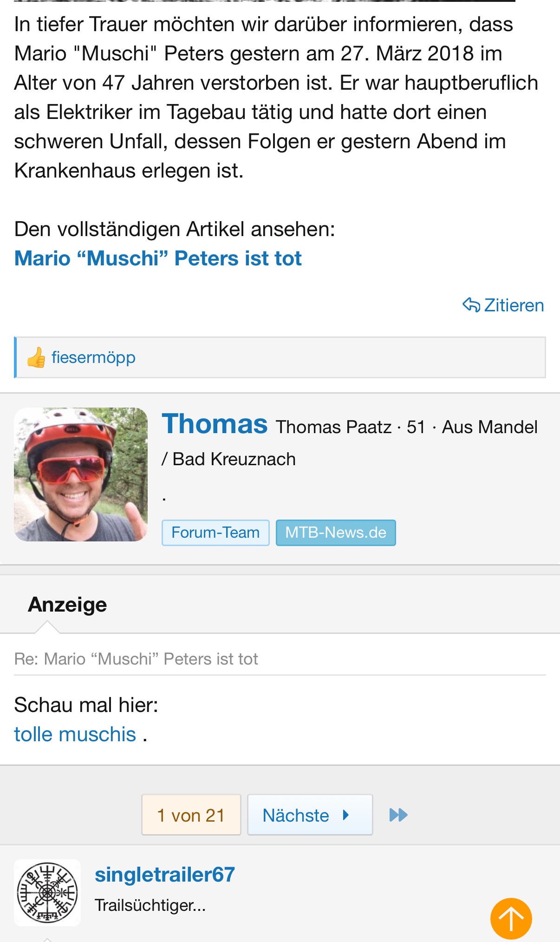Viewport: 560px width, 942px height.
Task: Click the 'Trailsüchtiger...' user title
Action: 150,905
